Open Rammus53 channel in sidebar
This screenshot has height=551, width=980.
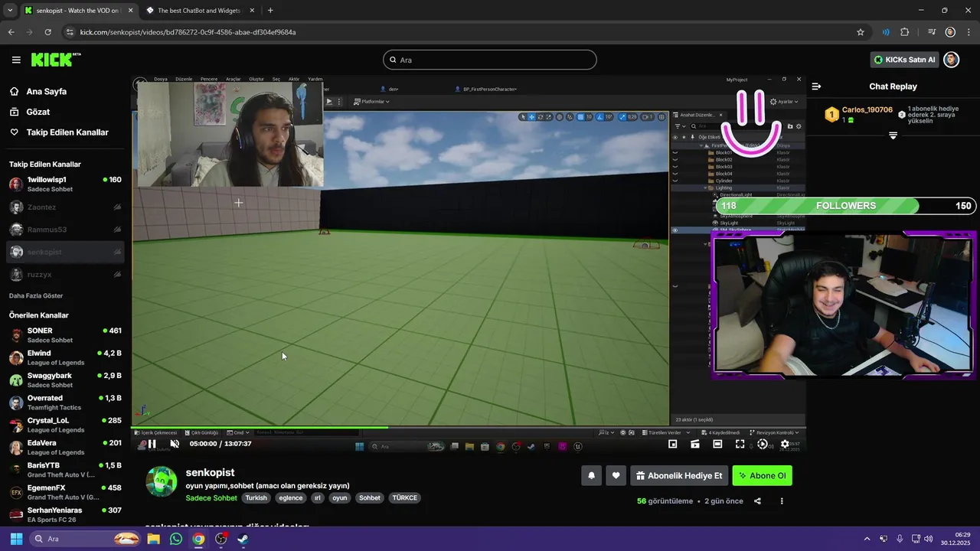pyautogui.click(x=65, y=230)
